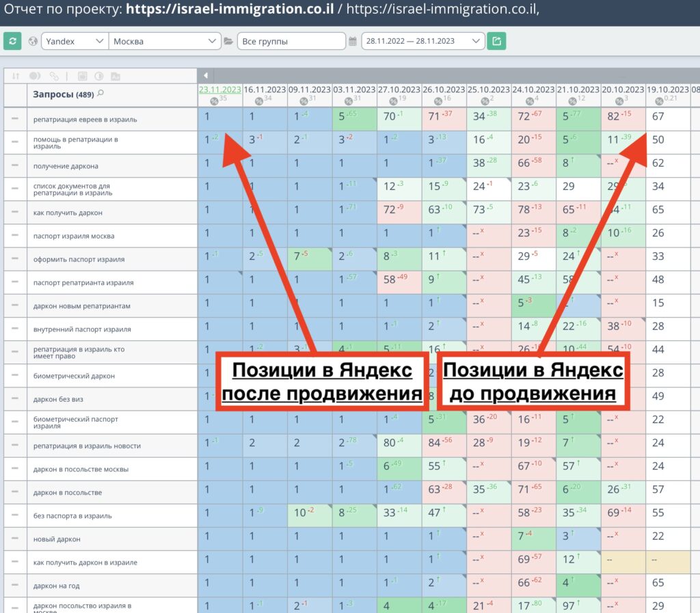Click position 57 in даркон в посольстве row
Viewport: 700px width, 613px height.
(658, 489)
